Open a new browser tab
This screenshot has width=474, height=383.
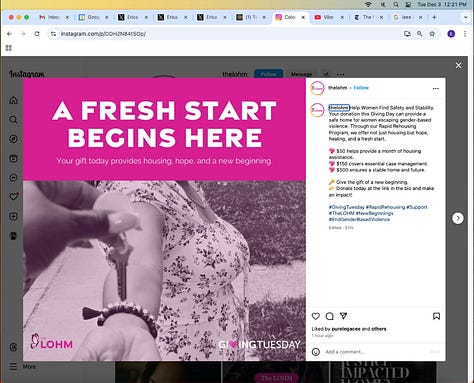coord(434,17)
